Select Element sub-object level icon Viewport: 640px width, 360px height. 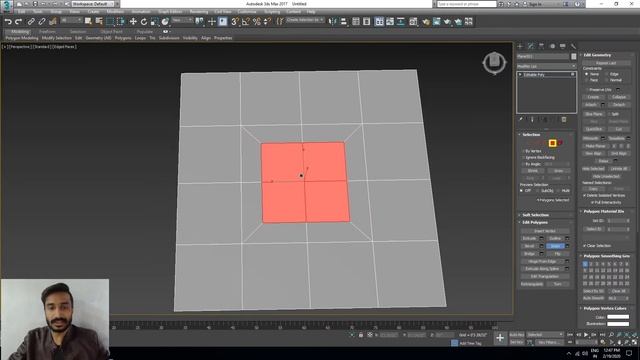pos(560,143)
